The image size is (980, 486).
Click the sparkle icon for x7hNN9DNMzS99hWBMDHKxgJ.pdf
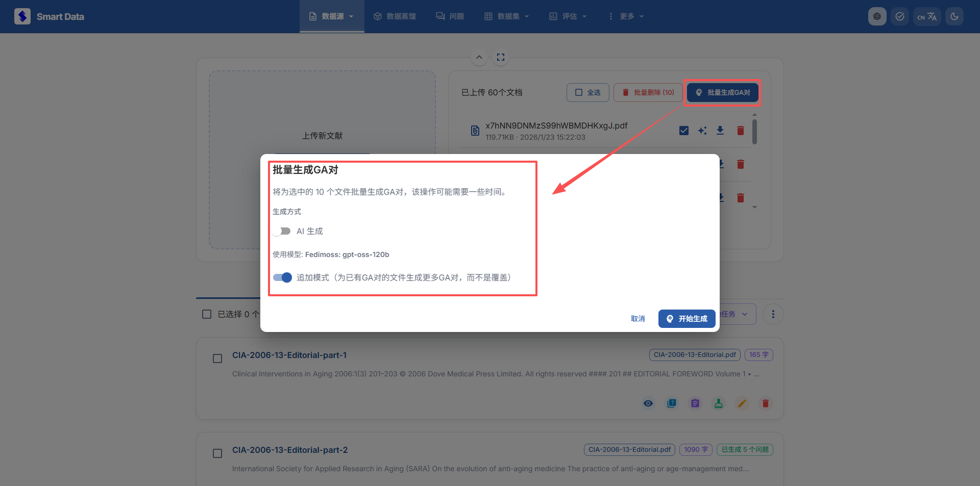coord(702,131)
